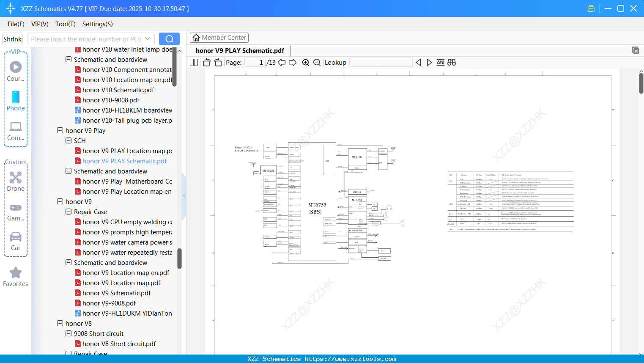Viewport: 644px width, 363px height.
Task: Find previous lookup result triangle
Action: pos(418,63)
